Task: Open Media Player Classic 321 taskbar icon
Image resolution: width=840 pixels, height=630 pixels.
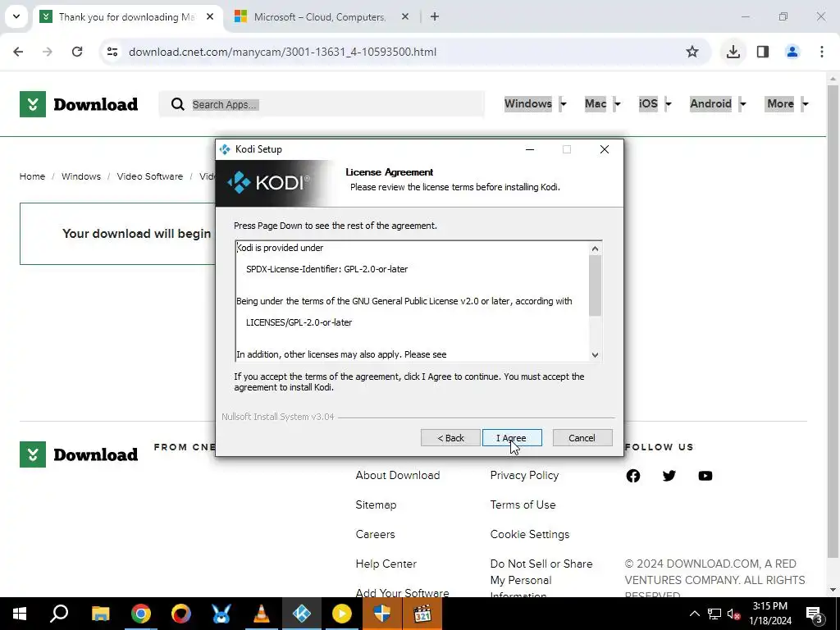Action: coord(422,614)
